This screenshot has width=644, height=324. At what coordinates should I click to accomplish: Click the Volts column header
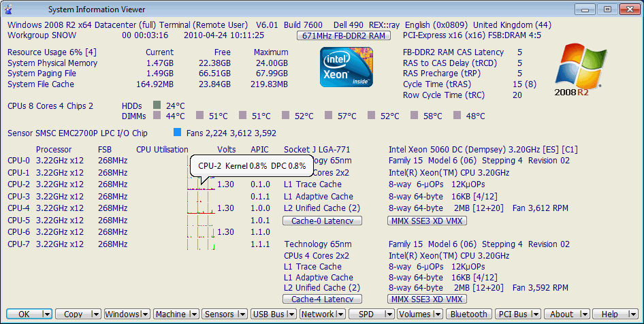[227, 150]
